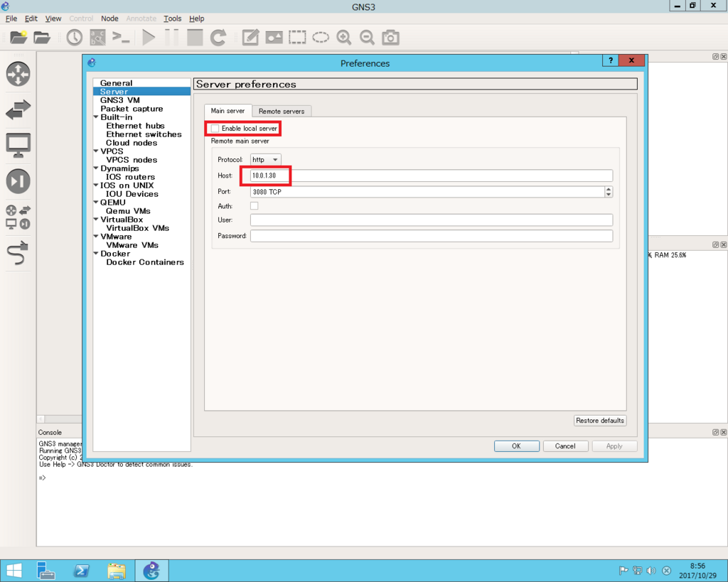The image size is (728, 582).
Task: Tick the Enable local server checkbox
Action: pos(215,129)
